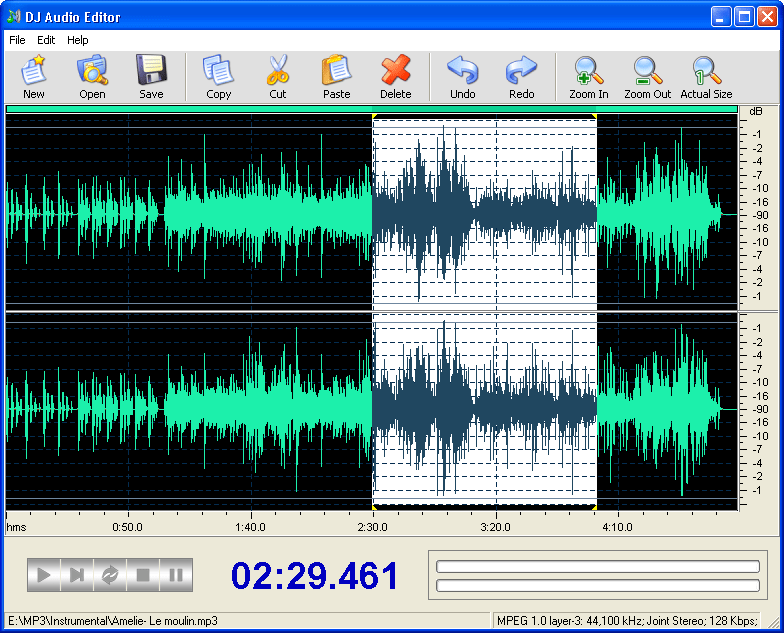Zoom In on the waveform
Screen dimensions: 784x633
[x=589, y=77]
